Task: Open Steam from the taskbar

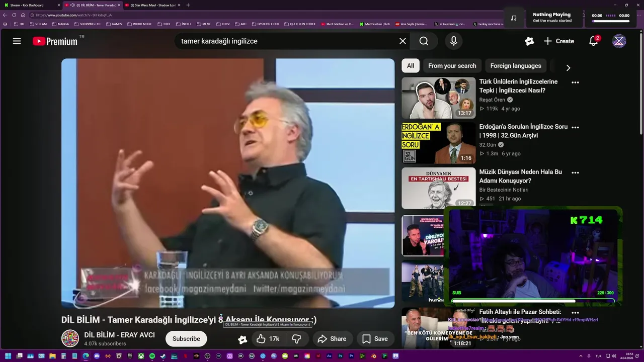Action: [163, 356]
